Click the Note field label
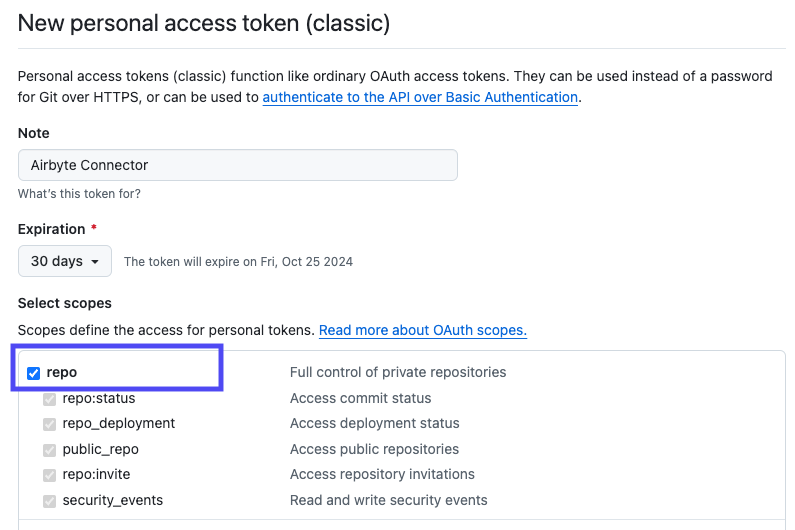This screenshot has width=795, height=530. [33, 133]
